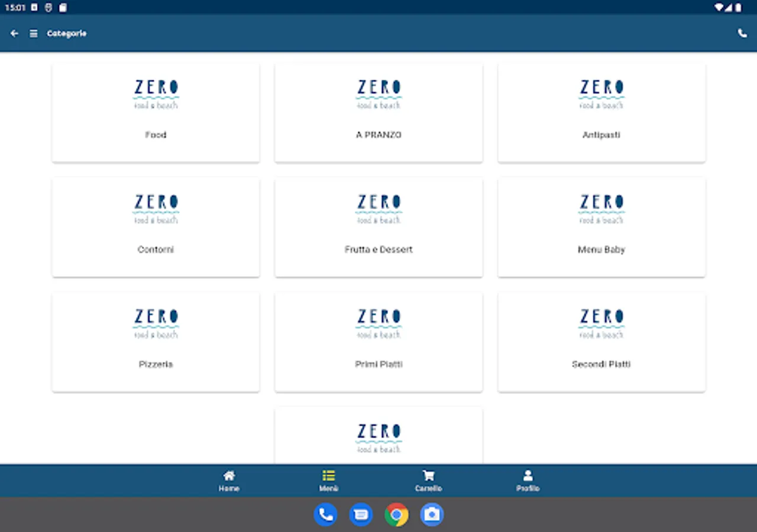The height and width of the screenshot is (532, 757).
Task: Click the Categorie header title
Action: tap(67, 34)
